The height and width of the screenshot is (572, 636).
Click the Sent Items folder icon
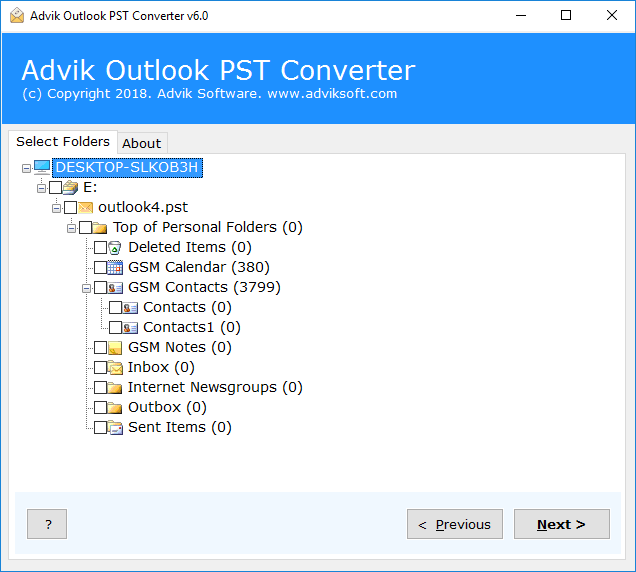coord(115,428)
